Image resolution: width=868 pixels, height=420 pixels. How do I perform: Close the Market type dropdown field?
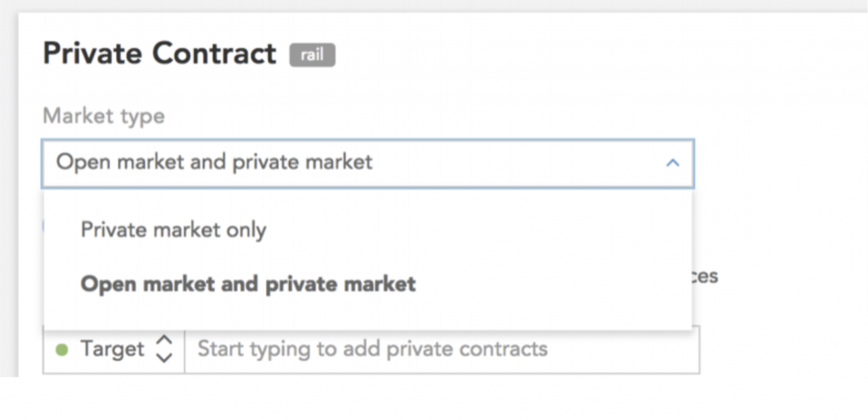click(368, 163)
